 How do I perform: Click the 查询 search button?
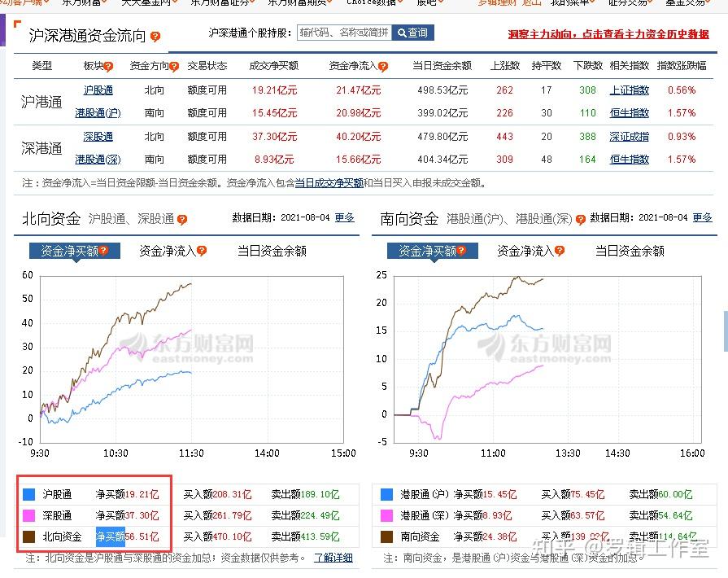(412, 33)
